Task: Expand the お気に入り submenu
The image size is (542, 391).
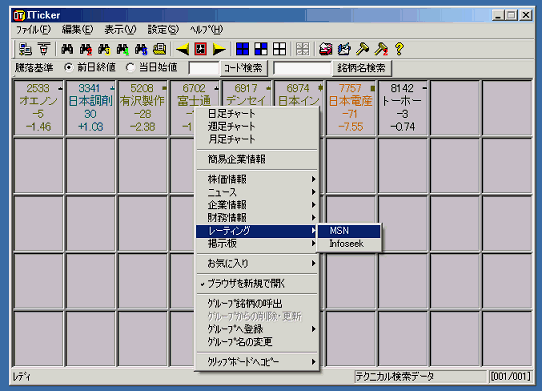Action: pos(256,263)
